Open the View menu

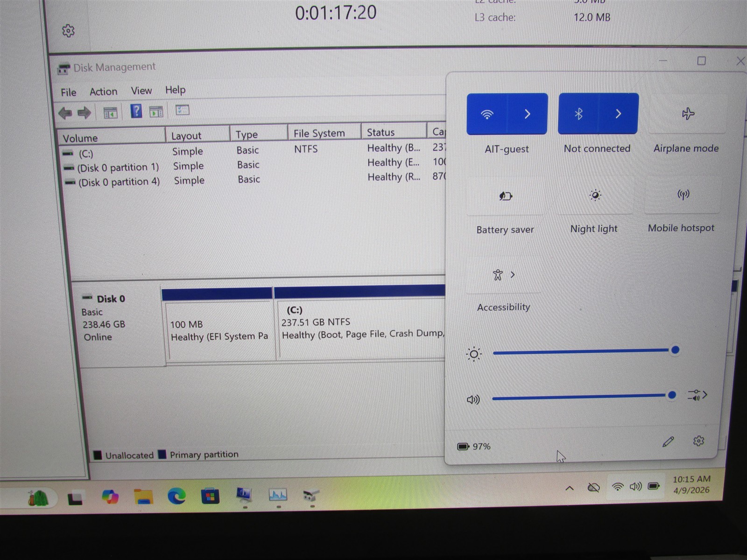pos(141,91)
